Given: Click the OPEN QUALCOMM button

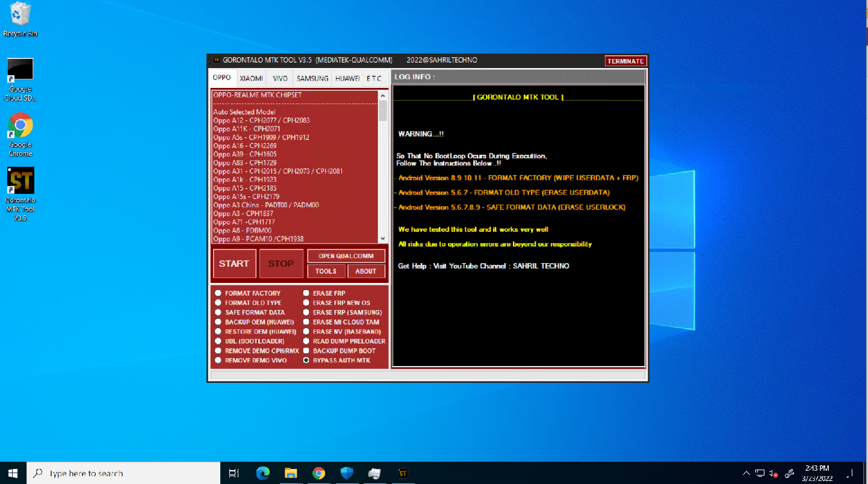Looking at the screenshot, I should coord(346,256).
